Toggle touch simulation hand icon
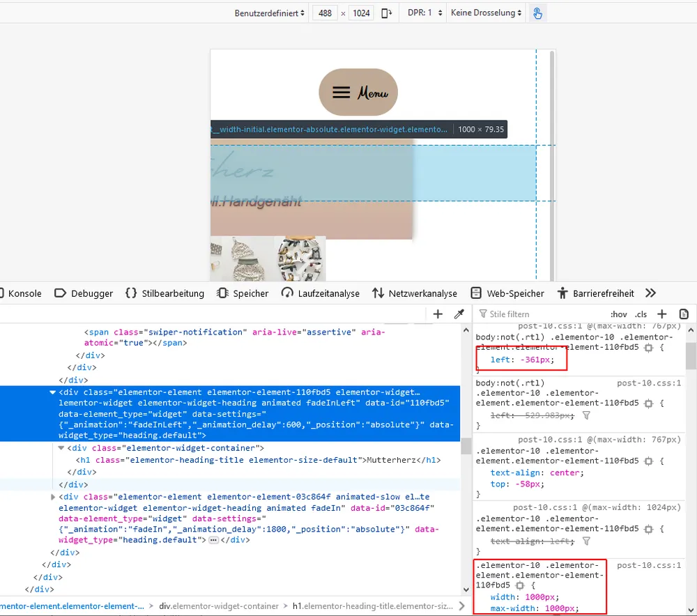 tap(537, 13)
